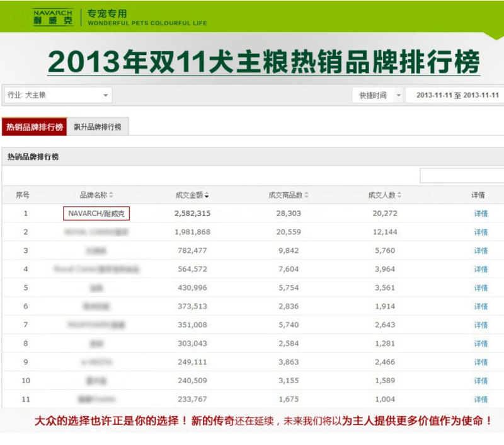Click the buyer count 1,589

(x=385, y=381)
